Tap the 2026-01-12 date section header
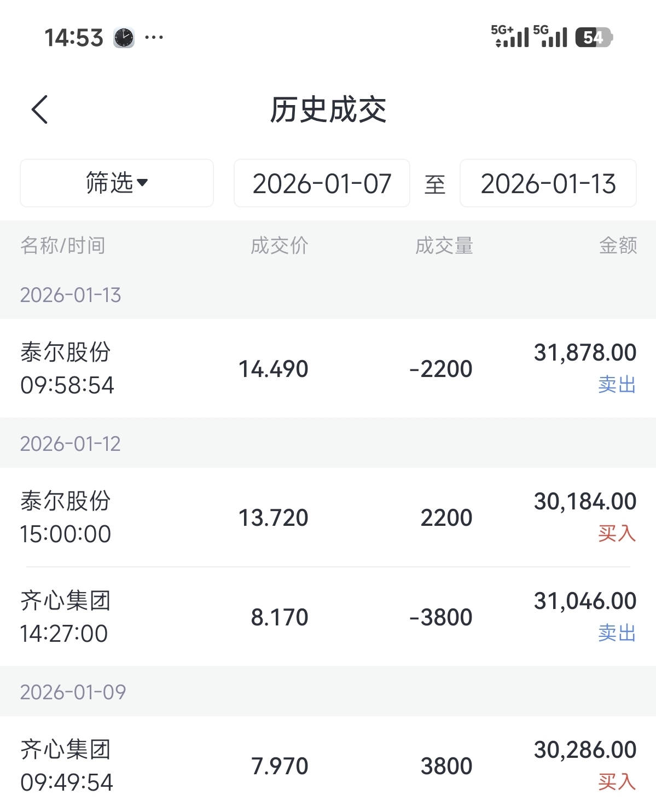656x812 pixels. pos(71,443)
